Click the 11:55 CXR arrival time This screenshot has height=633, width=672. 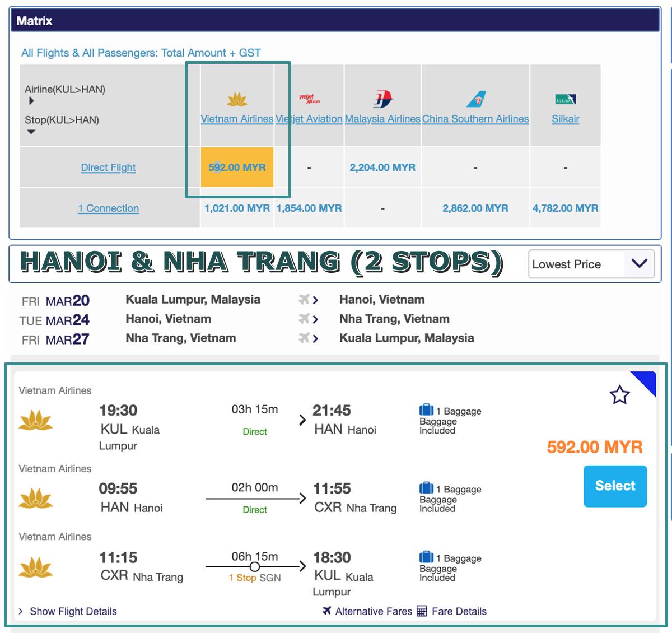[x=332, y=488]
